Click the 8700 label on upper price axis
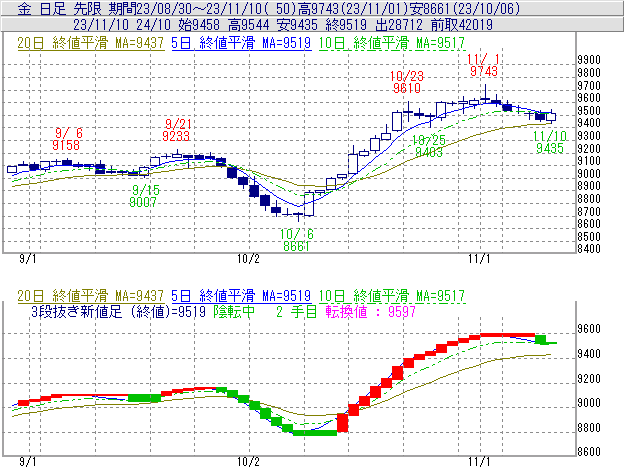The height and width of the screenshot is (475, 624). [x=589, y=211]
